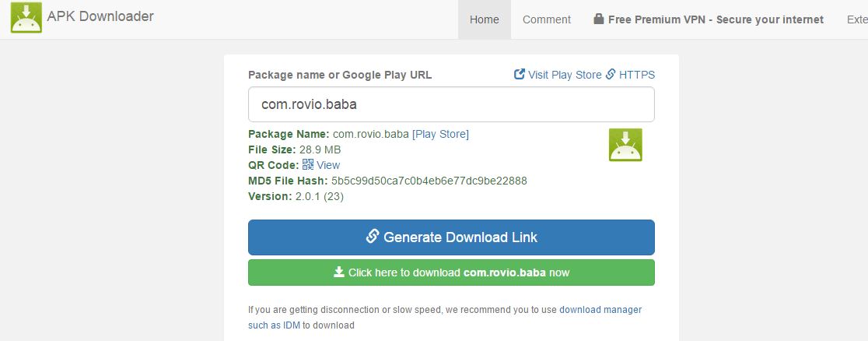Image resolution: width=868 pixels, height=341 pixels.
Task: Click here to download com.rovio.baba now
Action: [x=451, y=272]
